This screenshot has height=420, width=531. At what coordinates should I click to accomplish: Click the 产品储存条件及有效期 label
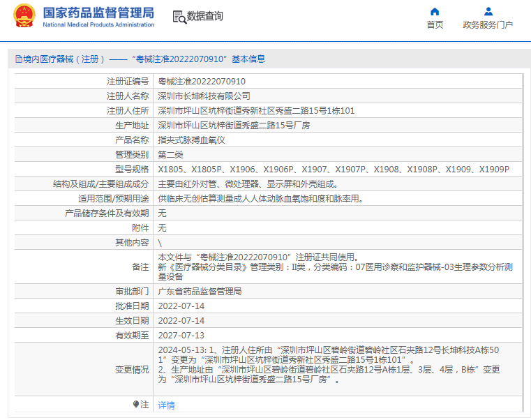click(107, 213)
